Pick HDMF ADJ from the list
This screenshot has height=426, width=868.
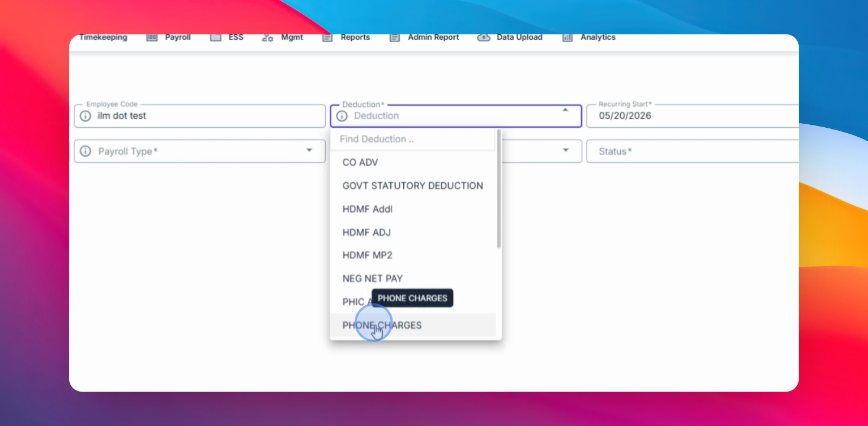pos(413,232)
